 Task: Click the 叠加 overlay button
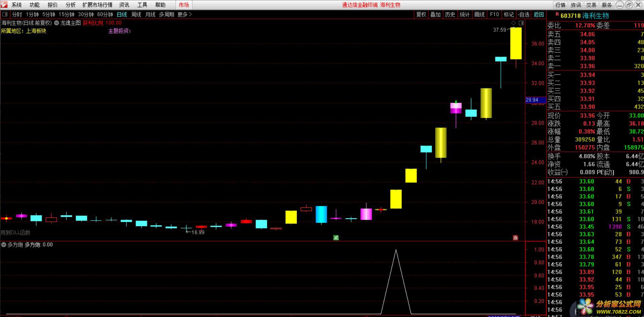[x=435, y=14]
